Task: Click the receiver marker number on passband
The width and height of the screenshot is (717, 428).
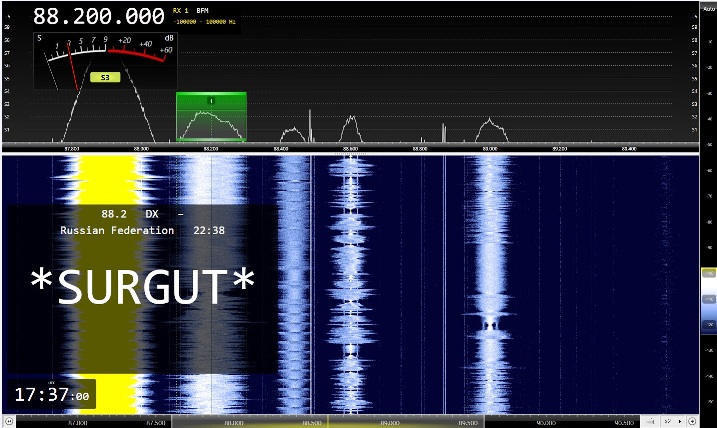Action: 211,101
